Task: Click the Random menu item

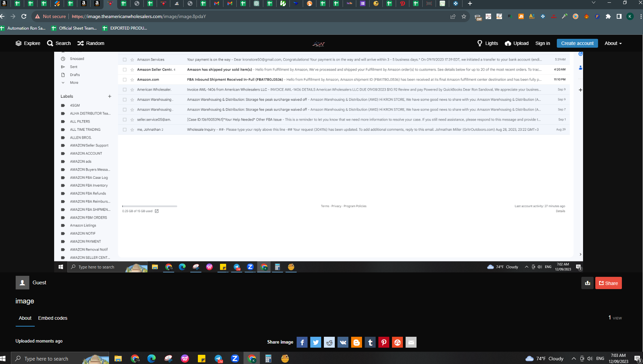Action: (x=91, y=43)
